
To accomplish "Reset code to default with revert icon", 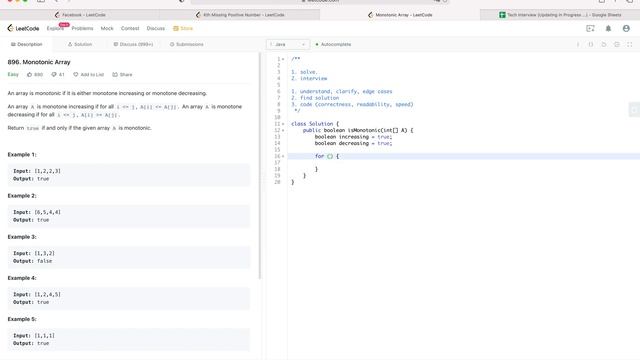I will pyautogui.click(x=604, y=44).
